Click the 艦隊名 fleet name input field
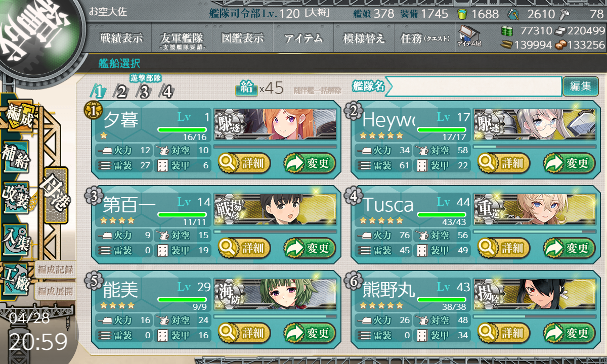Image resolution: width=607 pixels, height=364 pixels. pos(473,86)
